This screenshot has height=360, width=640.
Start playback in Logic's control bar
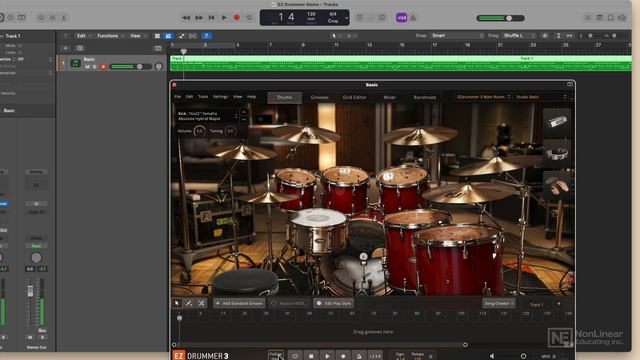(224, 18)
